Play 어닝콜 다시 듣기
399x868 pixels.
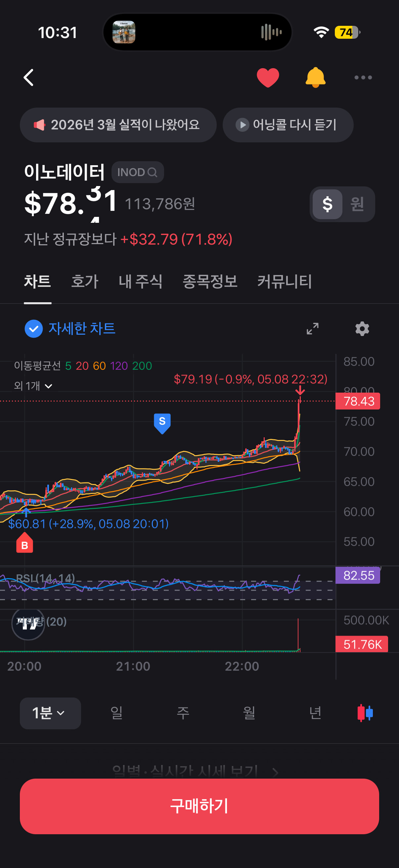[288, 125]
